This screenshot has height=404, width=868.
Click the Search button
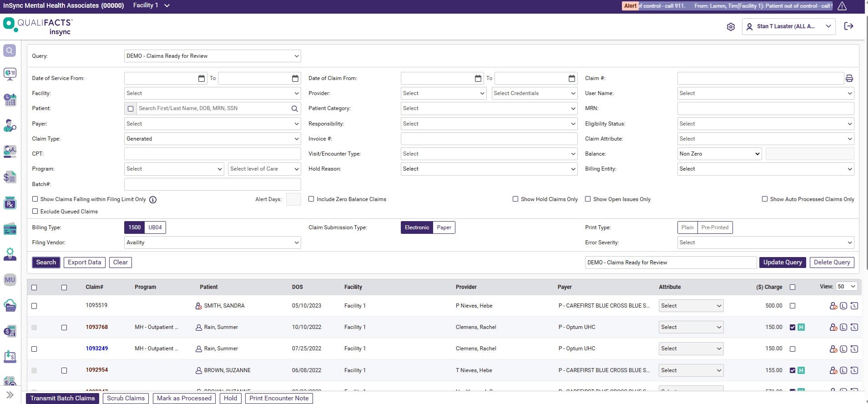tap(46, 263)
